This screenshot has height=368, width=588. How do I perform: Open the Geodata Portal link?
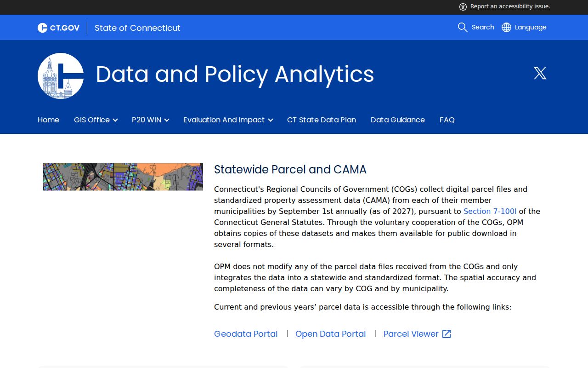[246, 334]
